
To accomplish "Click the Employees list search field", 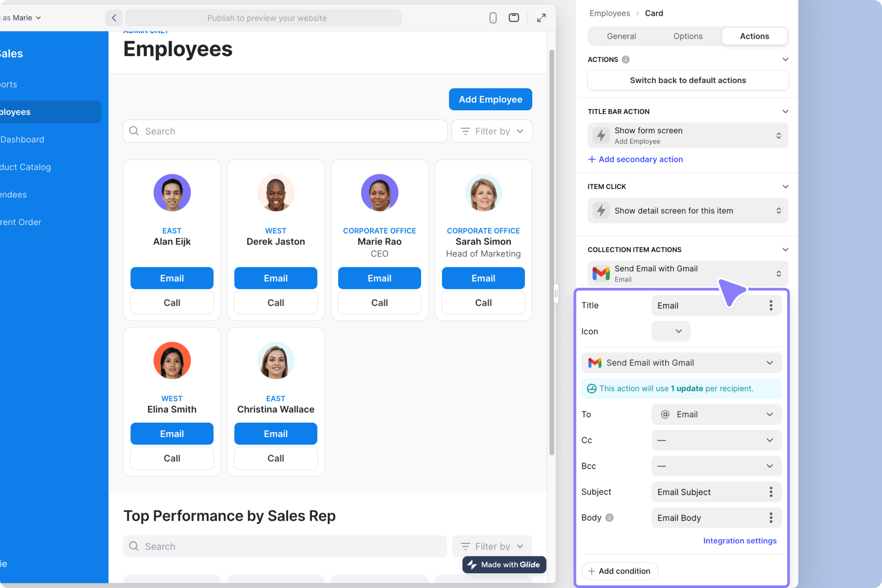I will (285, 131).
